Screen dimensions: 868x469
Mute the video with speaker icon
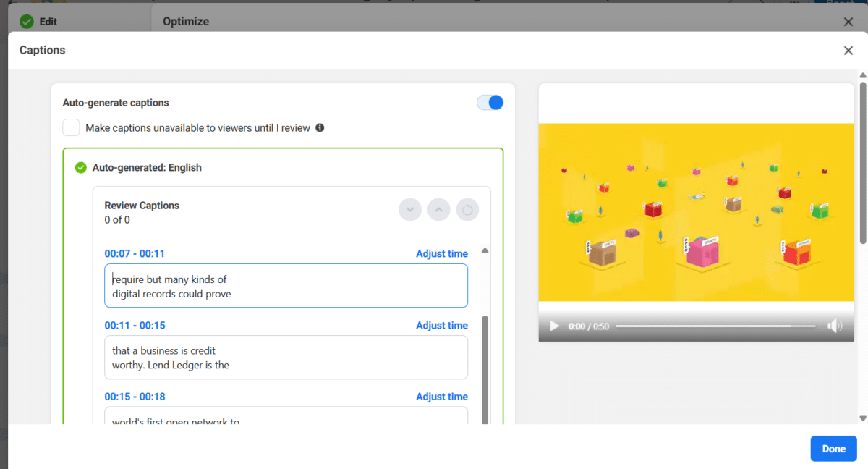click(835, 326)
